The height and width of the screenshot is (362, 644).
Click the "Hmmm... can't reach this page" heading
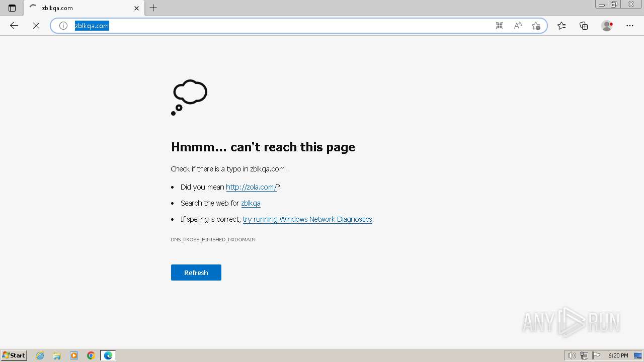click(263, 147)
